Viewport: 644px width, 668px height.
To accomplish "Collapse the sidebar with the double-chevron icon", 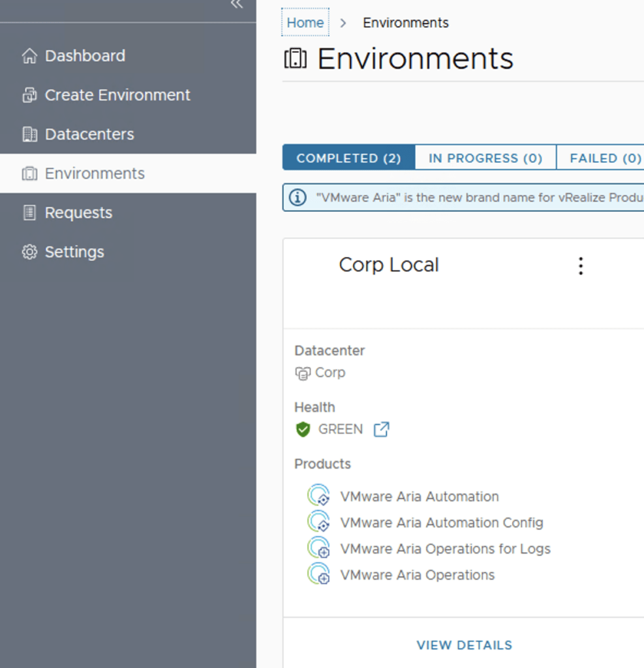I will point(237,4).
